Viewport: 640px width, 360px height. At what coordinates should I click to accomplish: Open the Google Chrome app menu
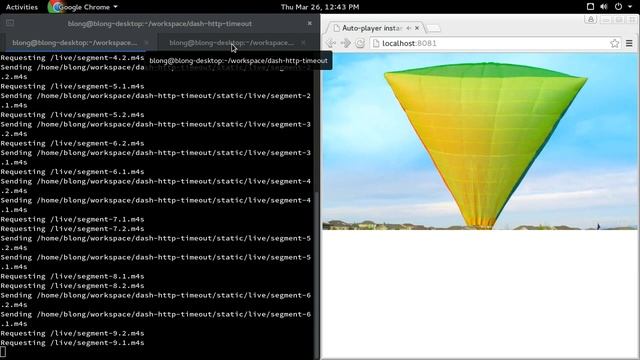83,7
